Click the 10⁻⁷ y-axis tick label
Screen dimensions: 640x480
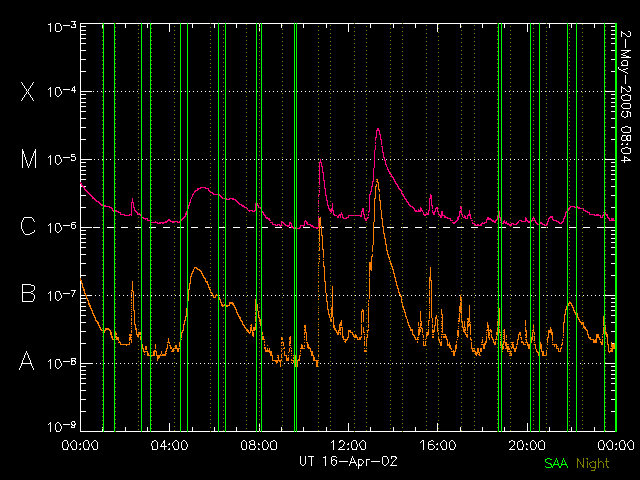[62, 295]
